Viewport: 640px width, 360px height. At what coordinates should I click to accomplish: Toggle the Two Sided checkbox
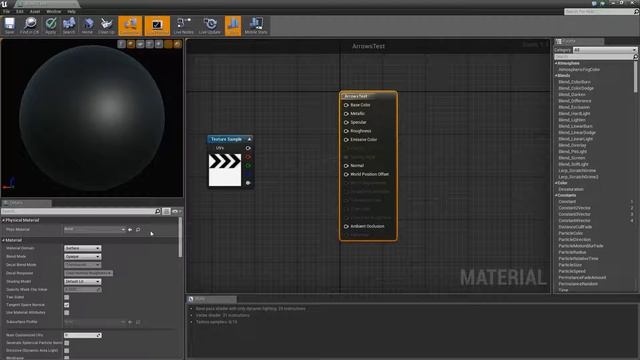pyautogui.click(x=67, y=297)
